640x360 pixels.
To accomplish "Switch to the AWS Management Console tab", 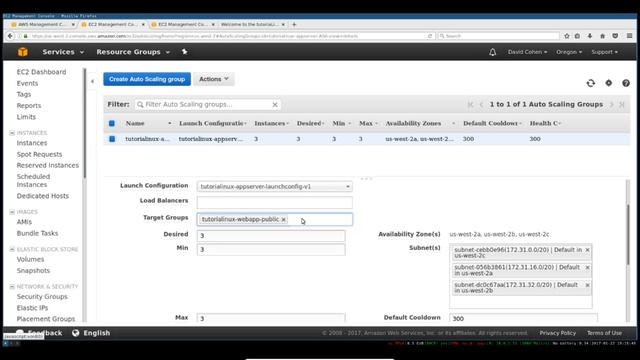I will pyautogui.click(x=42, y=24).
